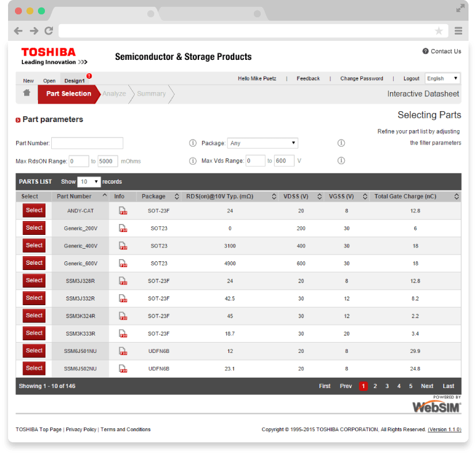Open browser hamburger menu
This screenshot has width=476, height=456.
point(458,31)
